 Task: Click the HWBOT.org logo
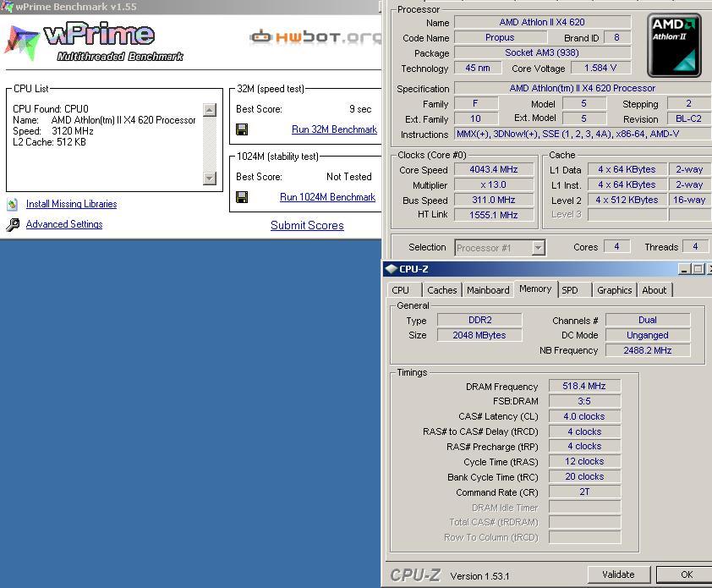(315, 36)
